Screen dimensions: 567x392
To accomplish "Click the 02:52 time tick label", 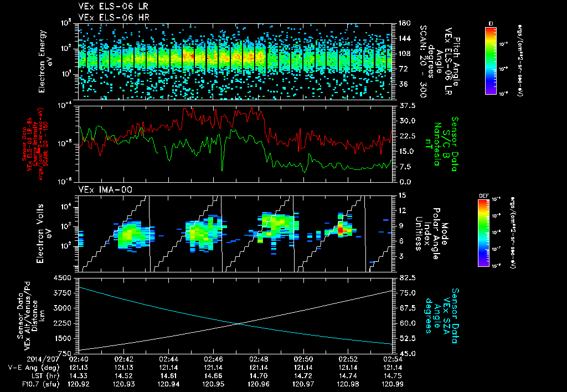I will (348, 360).
